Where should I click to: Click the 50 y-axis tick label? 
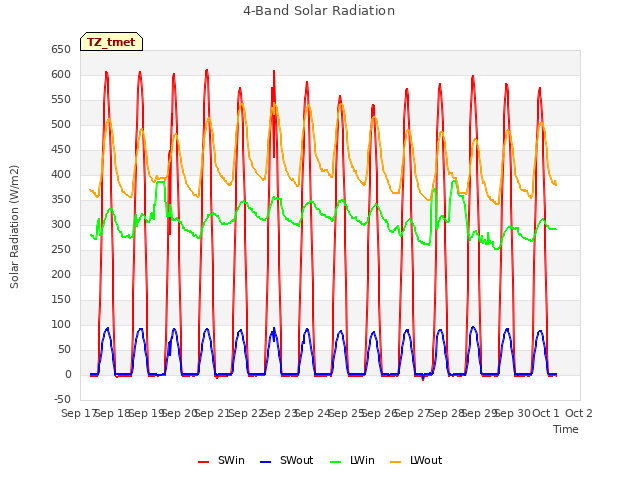tap(64, 349)
